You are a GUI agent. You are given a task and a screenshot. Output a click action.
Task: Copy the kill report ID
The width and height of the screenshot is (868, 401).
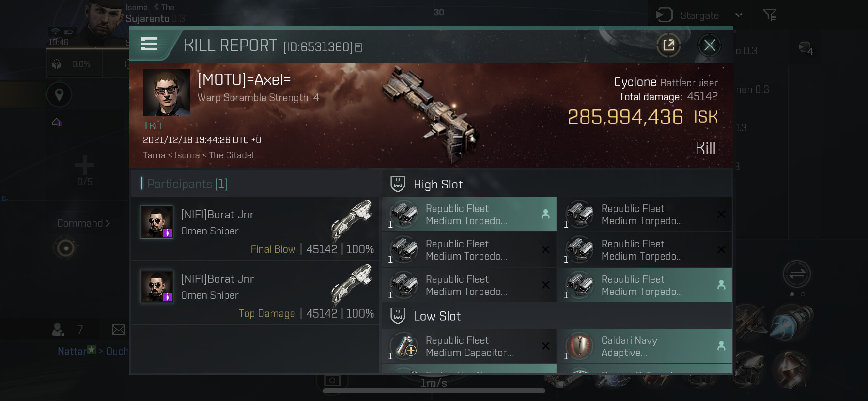point(359,47)
